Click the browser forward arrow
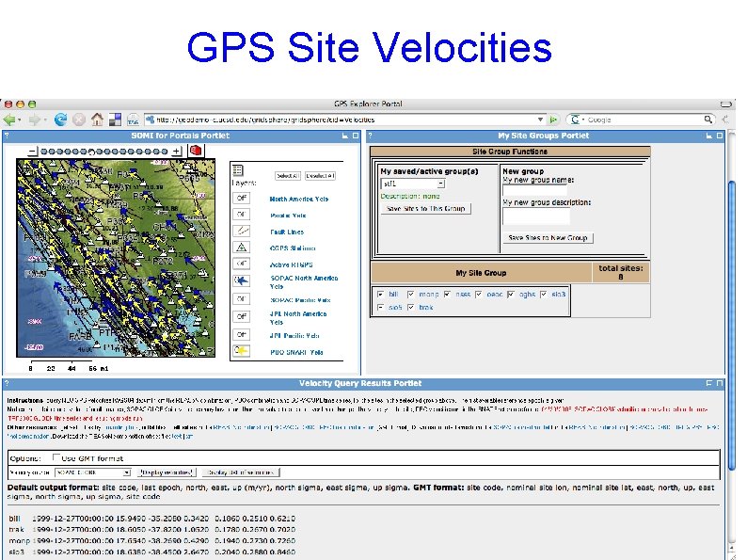This screenshot has width=747, height=560. (34, 120)
